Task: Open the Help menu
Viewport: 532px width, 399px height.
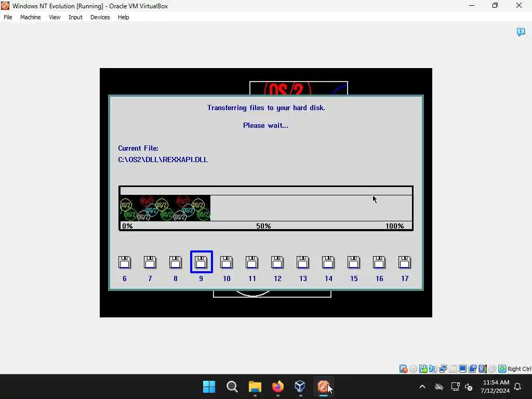Action: pyautogui.click(x=124, y=17)
